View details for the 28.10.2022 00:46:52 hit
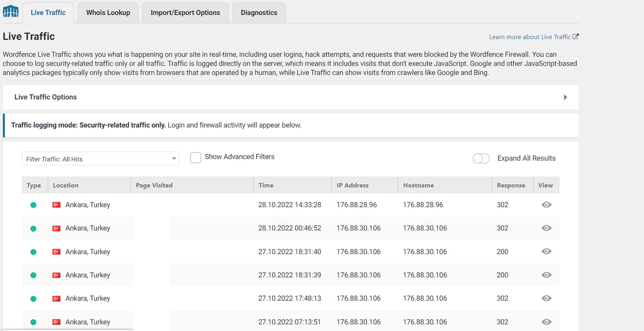Image resolution: width=644 pixels, height=331 pixels. click(x=546, y=228)
